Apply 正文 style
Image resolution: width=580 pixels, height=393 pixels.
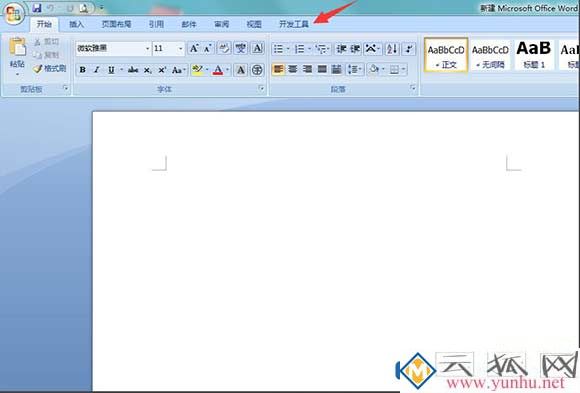pos(446,55)
